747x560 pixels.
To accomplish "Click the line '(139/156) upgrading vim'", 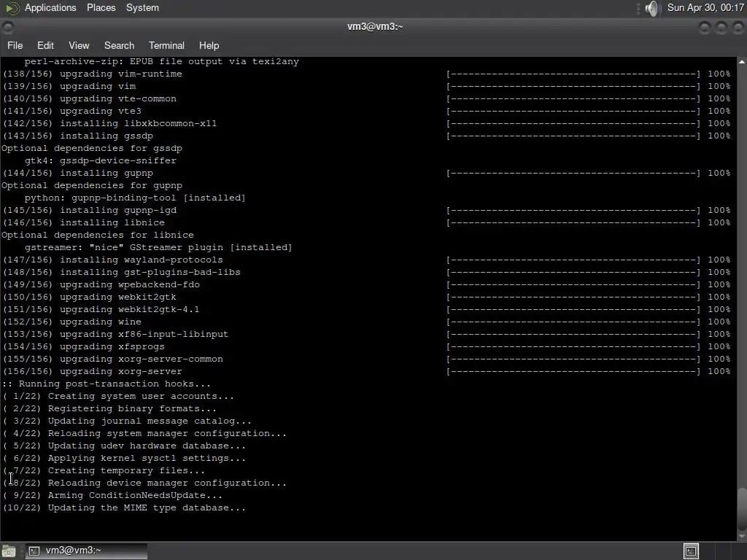I will coord(69,86).
